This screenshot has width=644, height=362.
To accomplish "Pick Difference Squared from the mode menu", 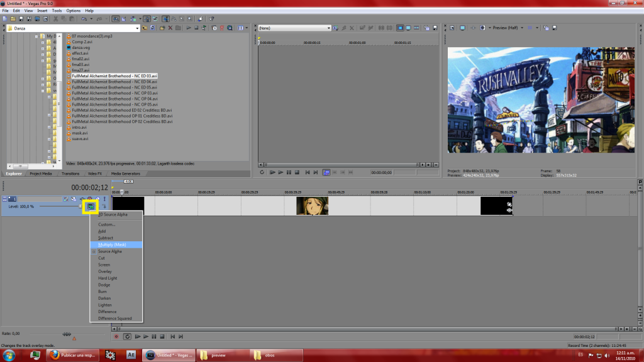I will [x=116, y=319].
